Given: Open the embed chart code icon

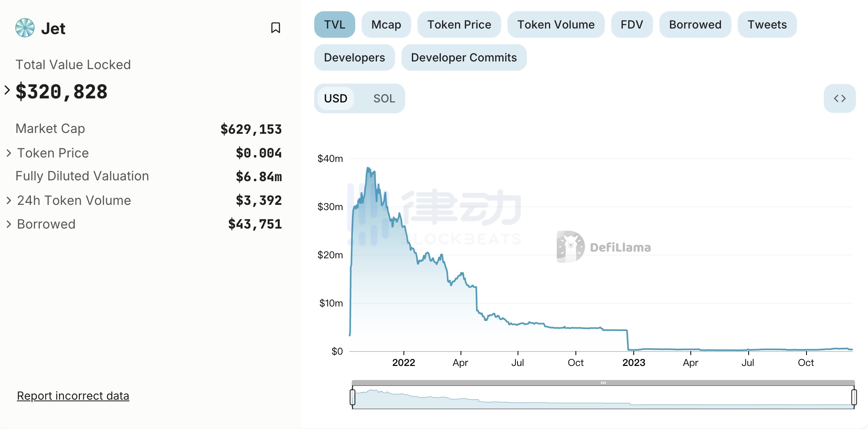Looking at the screenshot, I should (x=839, y=98).
